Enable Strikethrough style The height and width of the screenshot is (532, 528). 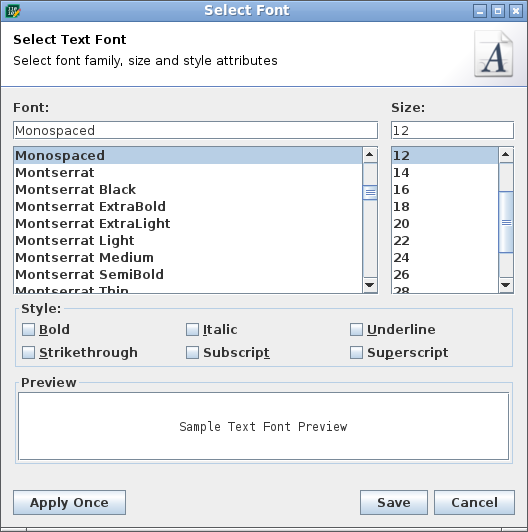tap(28, 353)
